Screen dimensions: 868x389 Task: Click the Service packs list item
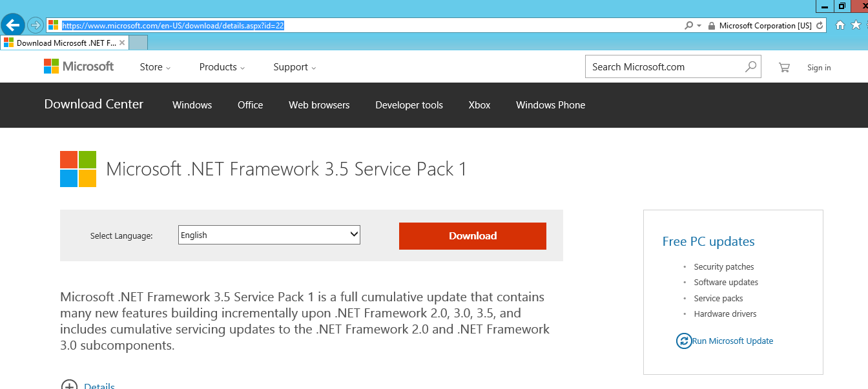[718, 298]
